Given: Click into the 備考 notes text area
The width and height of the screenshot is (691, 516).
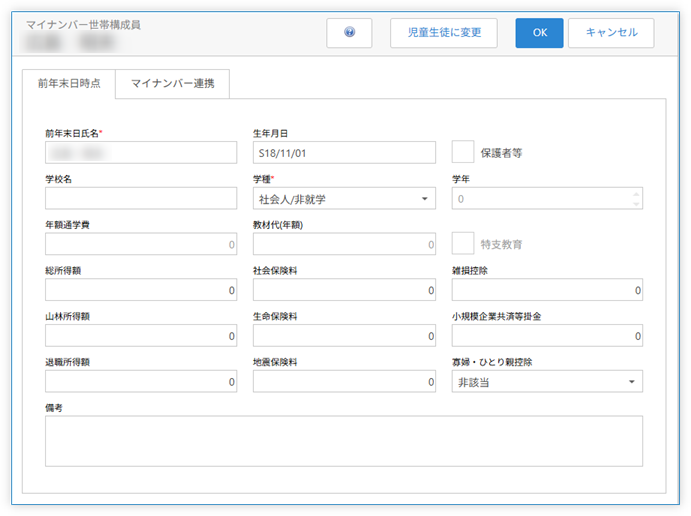Looking at the screenshot, I should pyautogui.click(x=344, y=441).
